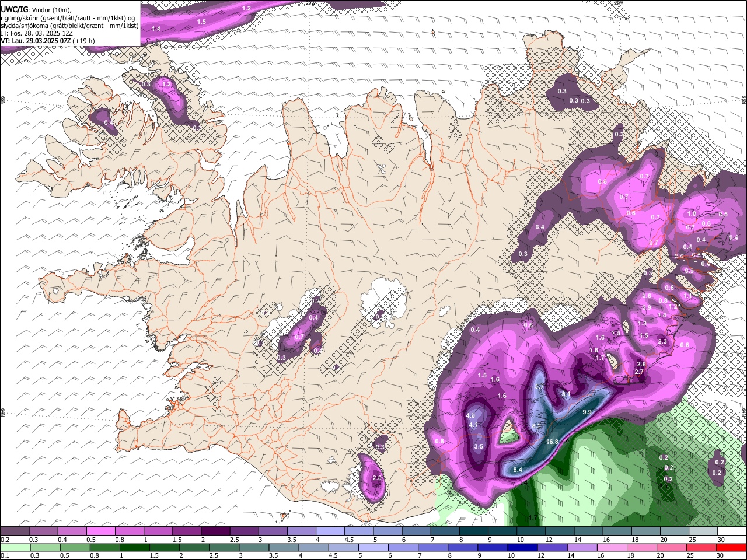Click the 'VT: Lau. 29.03.2025 07Z (+19 h)' line
Viewport: 747px width, 560px height.
pyautogui.click(x=48, y=41)
